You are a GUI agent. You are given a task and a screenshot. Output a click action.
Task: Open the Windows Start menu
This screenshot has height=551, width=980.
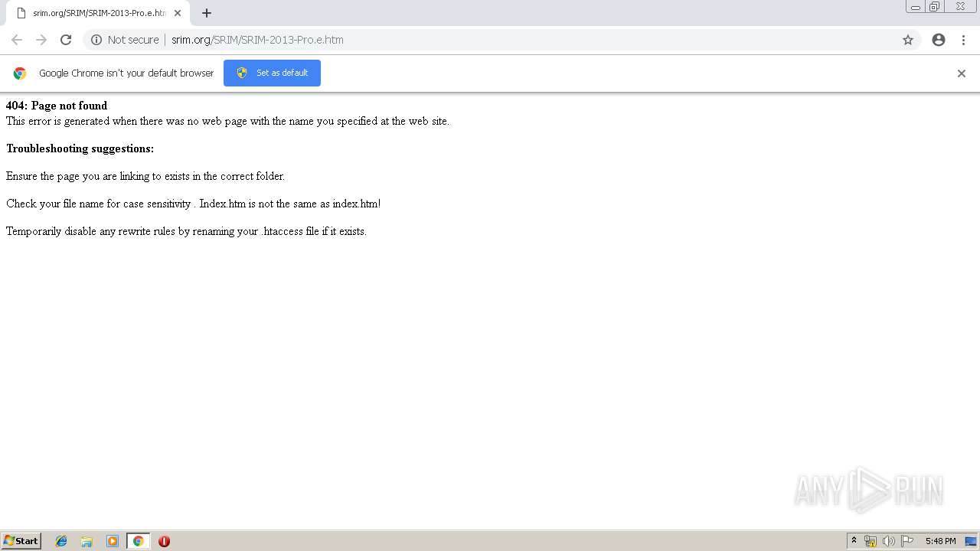tap(21, 541)
